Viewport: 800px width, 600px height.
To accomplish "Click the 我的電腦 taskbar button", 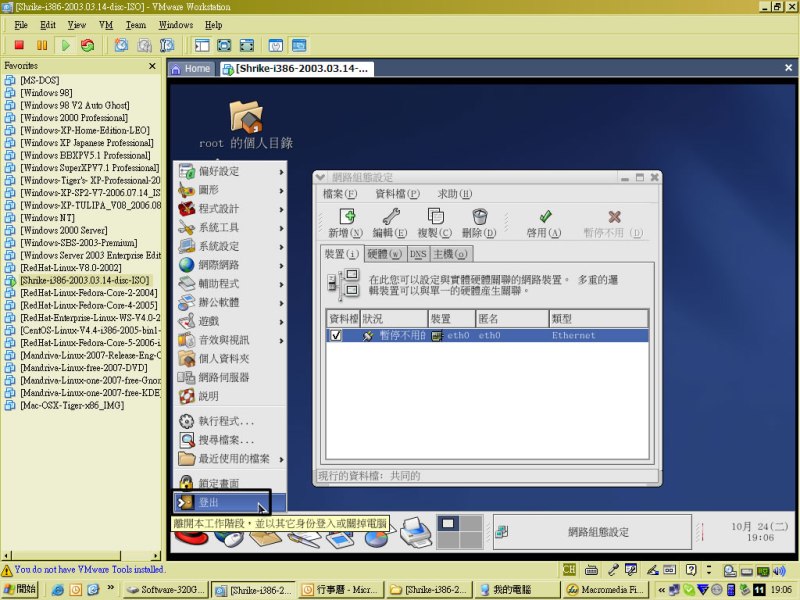I will tap(516, 590).
